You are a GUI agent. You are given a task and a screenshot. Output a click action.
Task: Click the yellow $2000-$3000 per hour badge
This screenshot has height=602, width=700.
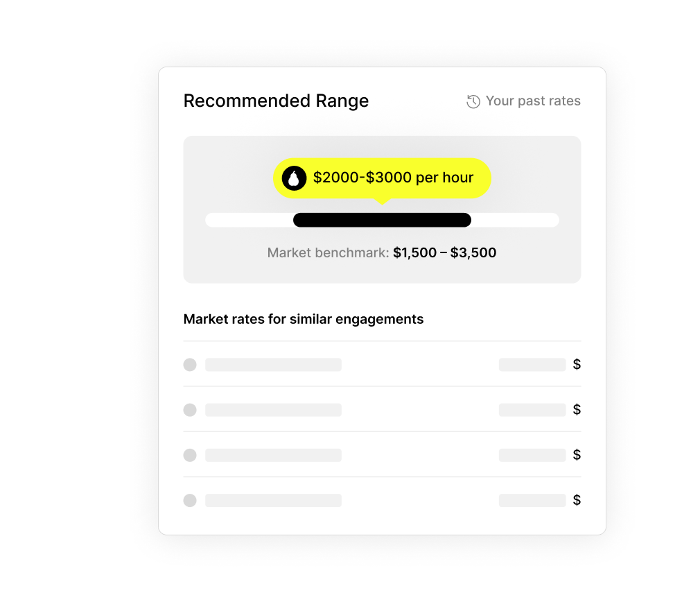[x=382, y=178]
